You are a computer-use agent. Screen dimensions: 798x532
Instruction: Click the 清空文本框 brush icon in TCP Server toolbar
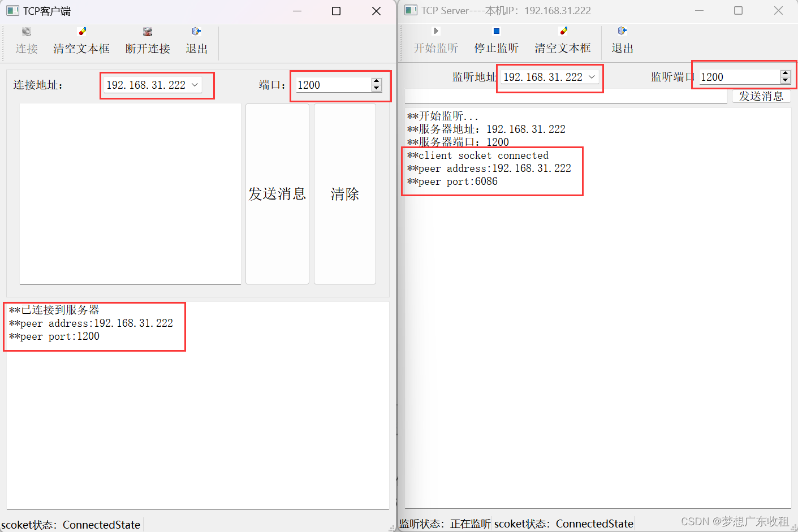click(563, 31)
